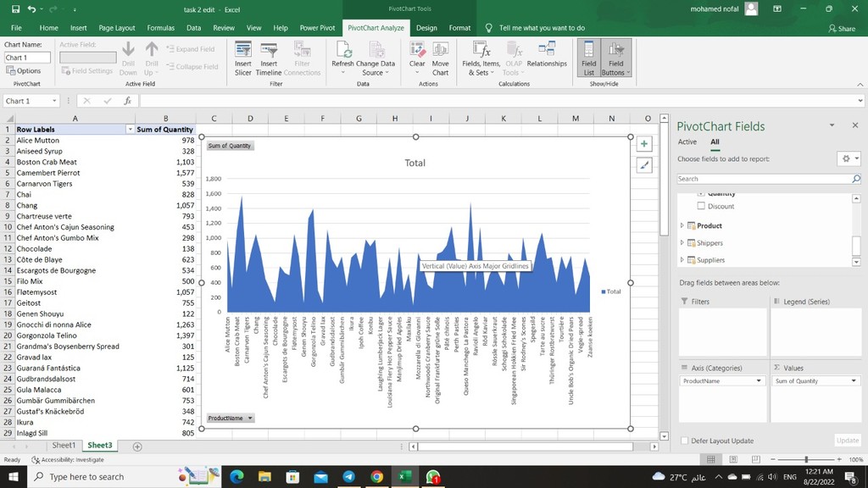Viewport: 868px width, 488px height.
Task: Click the insert function fx icon
Action: [127, 101]
